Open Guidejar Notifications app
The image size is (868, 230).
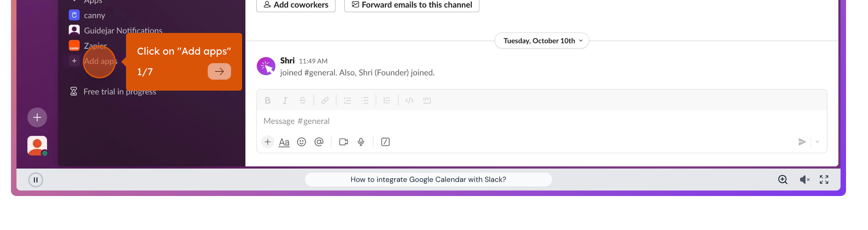coord(115,31)
